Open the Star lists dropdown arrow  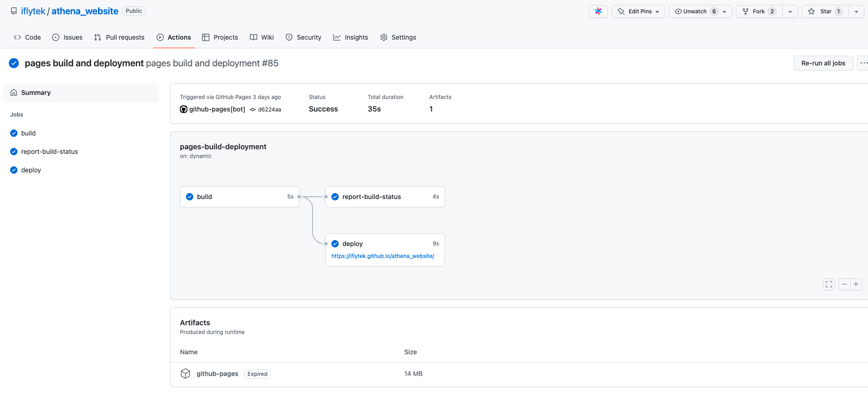[x=856, y=12]
